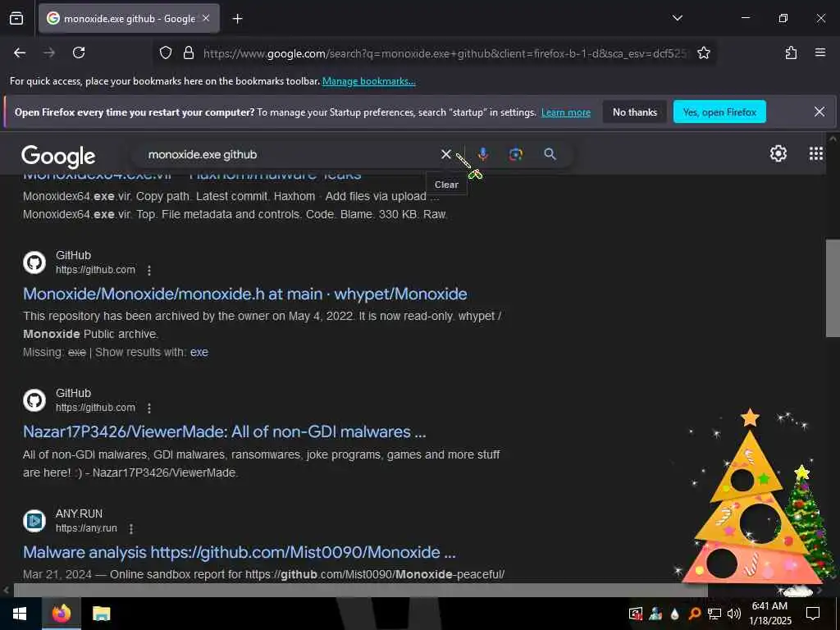The height and width of the screenshot is (630, 840).
Task: Open Monoxide/monoxide.h at main whypet result
Action: coord(244,294)
